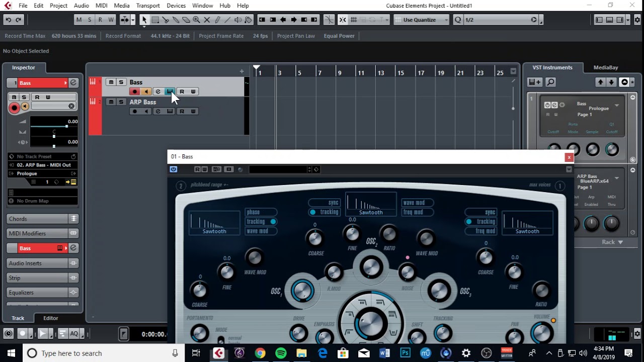The image size is (644, 362).
Task: Click Inspector volume fader at 0.00
Action: [x=54, y=126]
